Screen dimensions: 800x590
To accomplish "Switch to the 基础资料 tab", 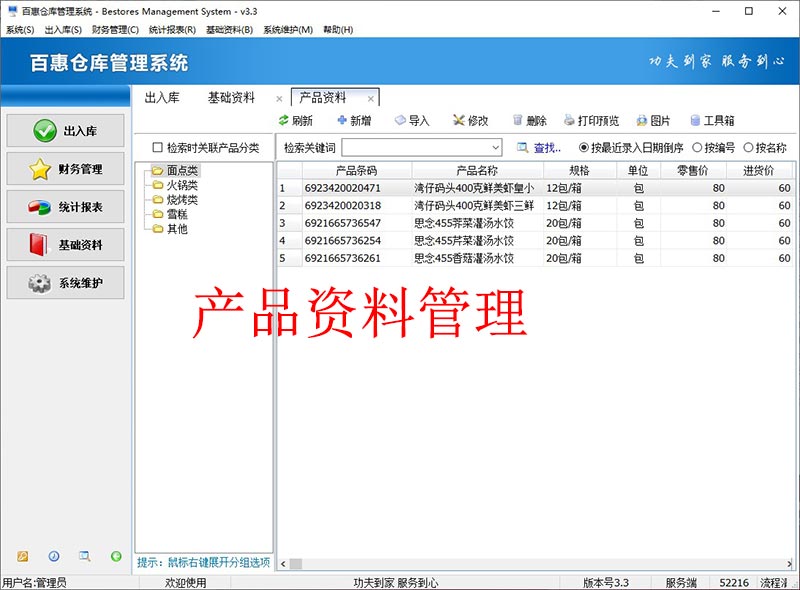I will [x=231, y=97].
